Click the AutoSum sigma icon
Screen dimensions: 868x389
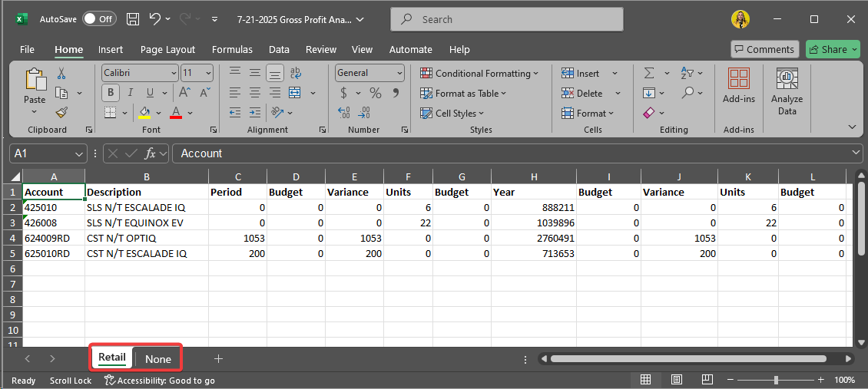click(648, 73)
